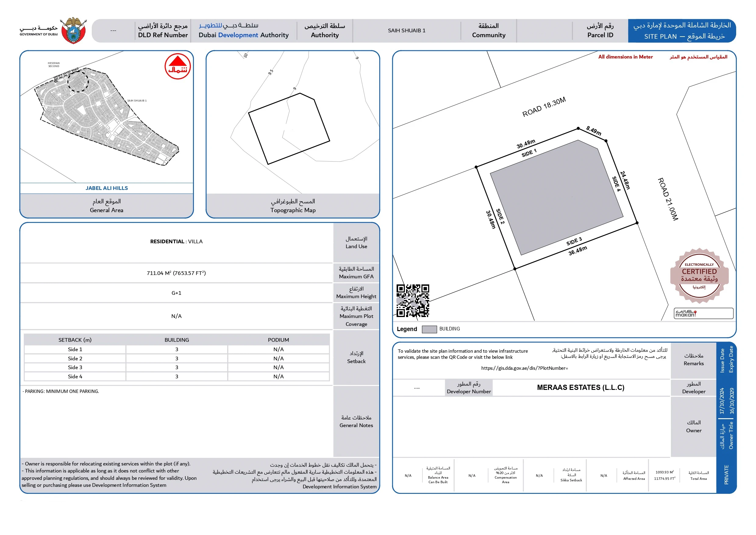This screenshot has height=535, width=756.
Task: Click the Legend label
Action: pos(407,329)
